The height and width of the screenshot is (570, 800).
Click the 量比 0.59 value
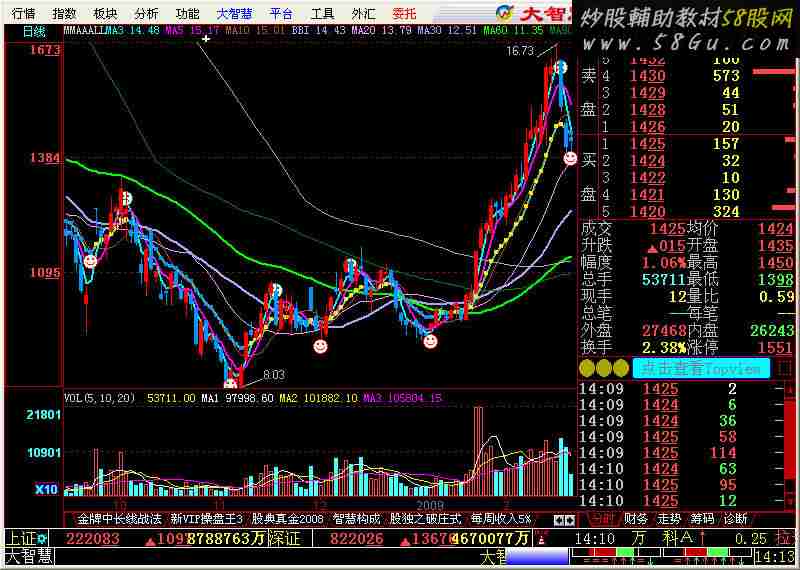[x=777, y=296]
